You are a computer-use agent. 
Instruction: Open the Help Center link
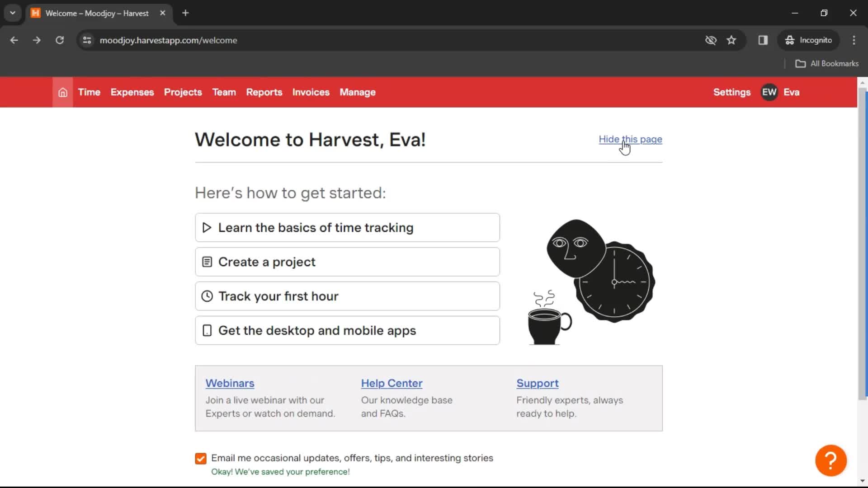coord(391,383)
